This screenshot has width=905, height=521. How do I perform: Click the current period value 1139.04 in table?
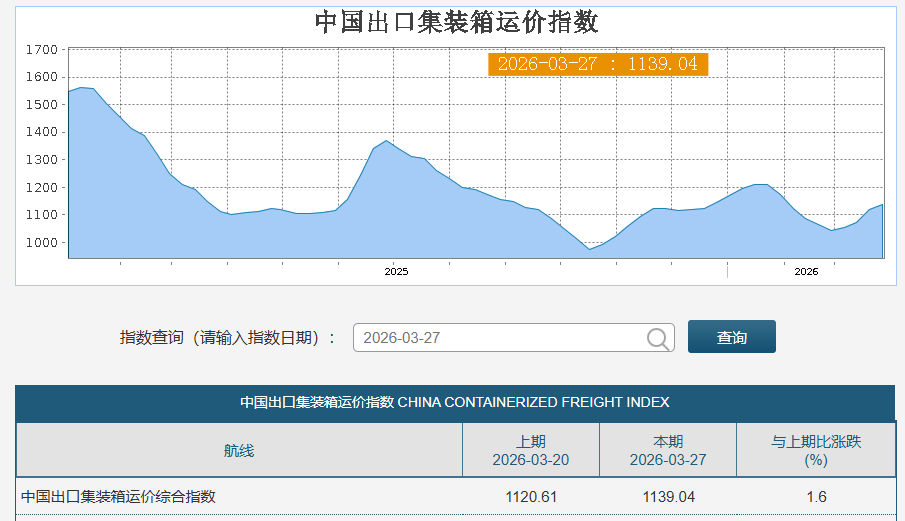click(667, 496)
